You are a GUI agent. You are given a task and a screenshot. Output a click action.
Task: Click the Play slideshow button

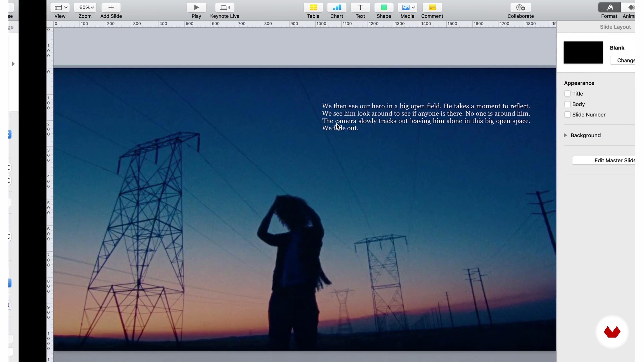[196, 8]
